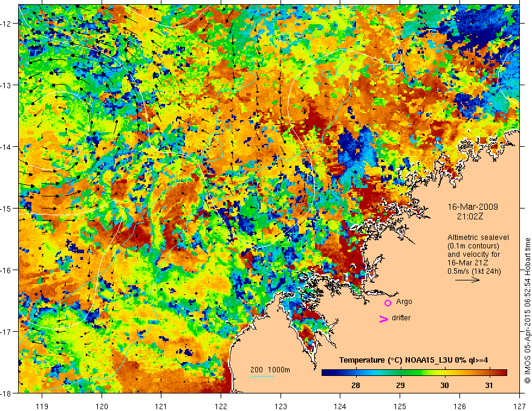Click the latitude label '-18'
The width and height of the screenshot is (532, 411).
point(6,393)
